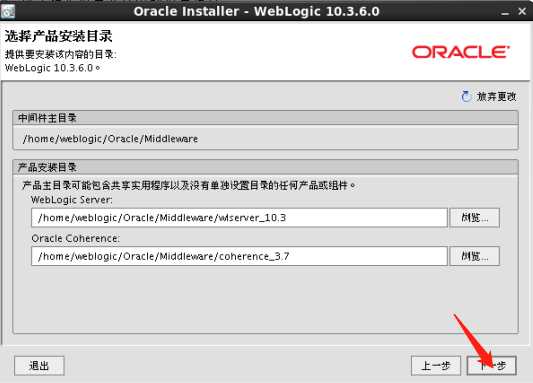Image resolution: width=533 pixels, height=383 pixels.
Task: Click the /home/weblogic/Oracle/Middleware home path text
Action: click(110, 139)
